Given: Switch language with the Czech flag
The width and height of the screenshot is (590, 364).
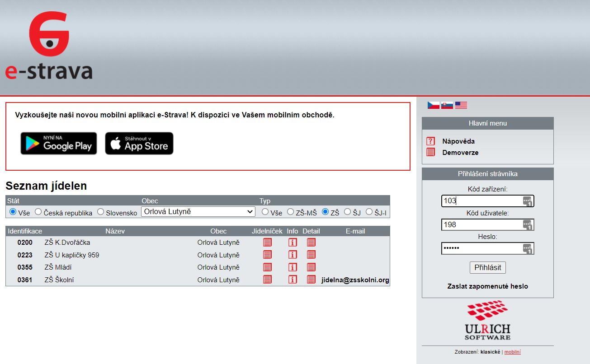Looking at the screenshot, I should 434,105.
